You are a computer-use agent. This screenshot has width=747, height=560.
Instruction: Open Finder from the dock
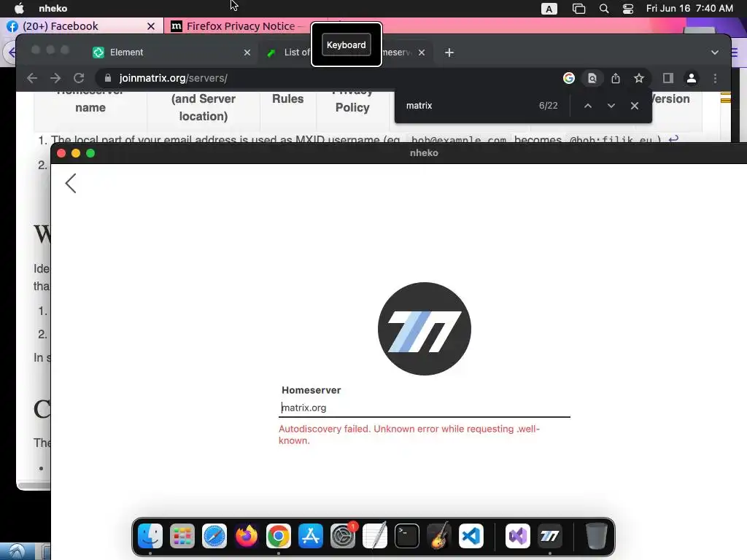(150, 536)
